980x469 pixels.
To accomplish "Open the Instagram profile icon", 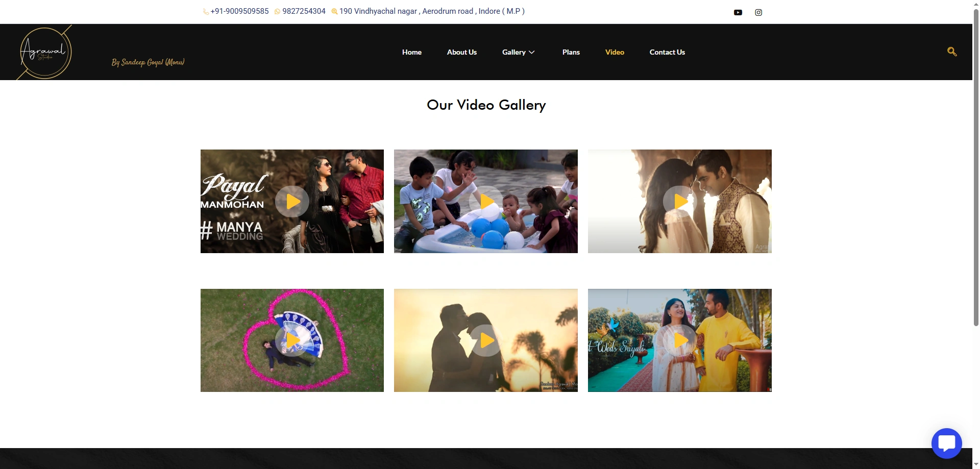I will pos(758,12).
